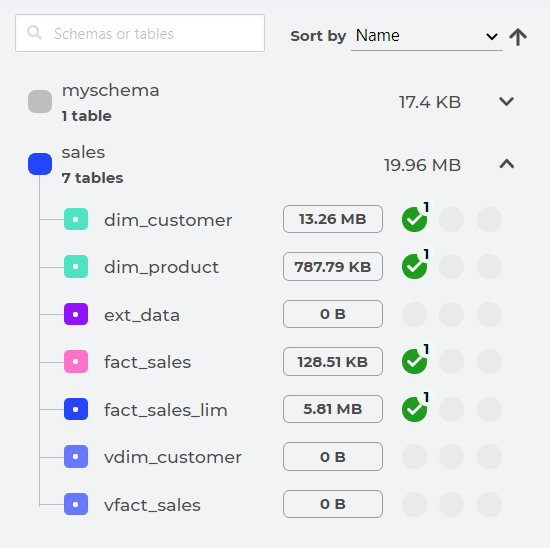Click the first gray status circle for vdim_customer
Screen dimensions: 550x548
[x=414, y=456]
